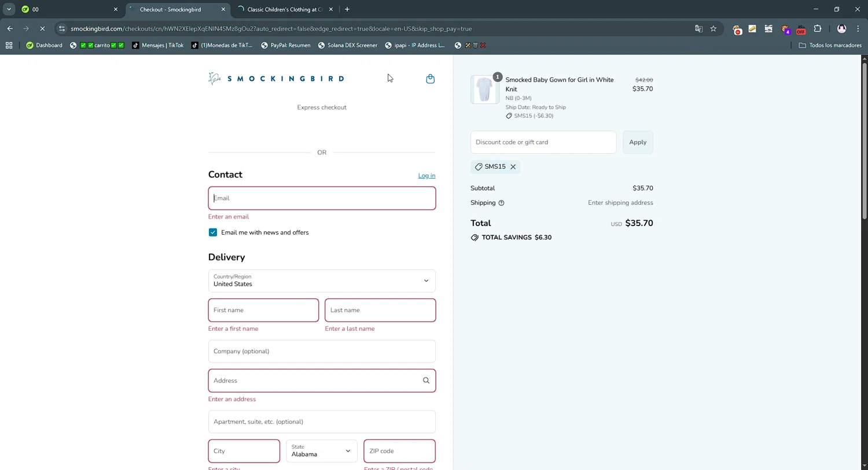Click the TOTAL SAVINGS $6.30 text
The image size is (868, 470).
[x=516, y=238]
